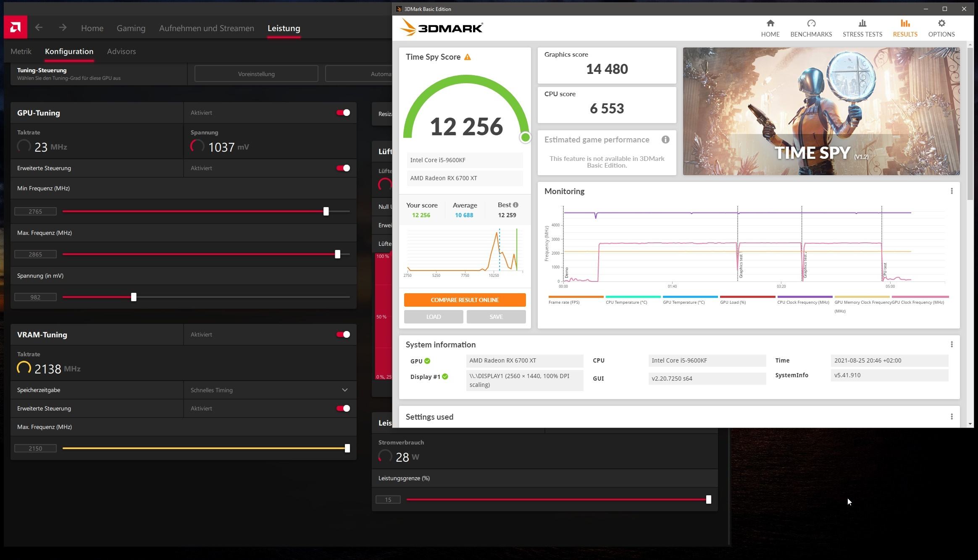Select the Konfiguration sub-tab
Screen dimensions: 978x560
pos(69,51)
